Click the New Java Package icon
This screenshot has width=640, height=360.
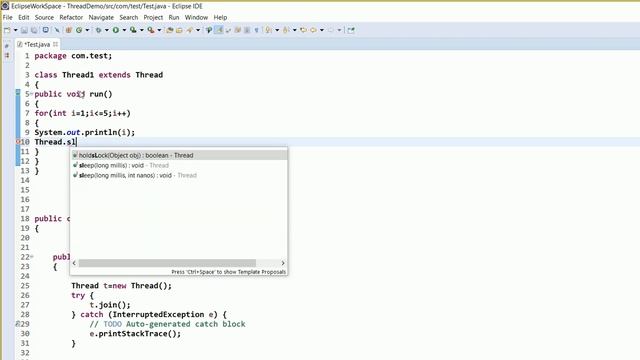(68, 30)
